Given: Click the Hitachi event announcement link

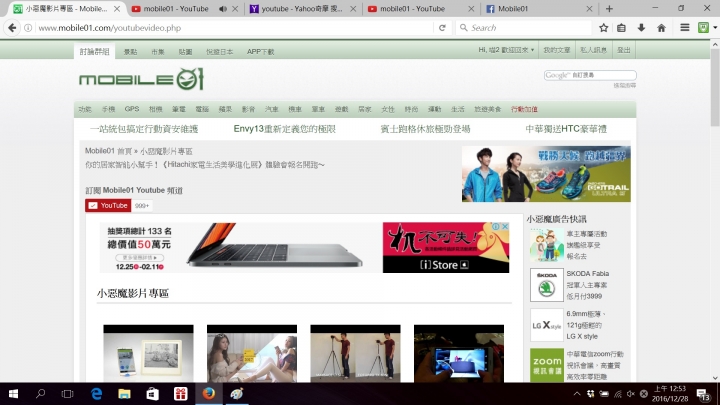Looking at the screenshot, I should coord(205,165).
